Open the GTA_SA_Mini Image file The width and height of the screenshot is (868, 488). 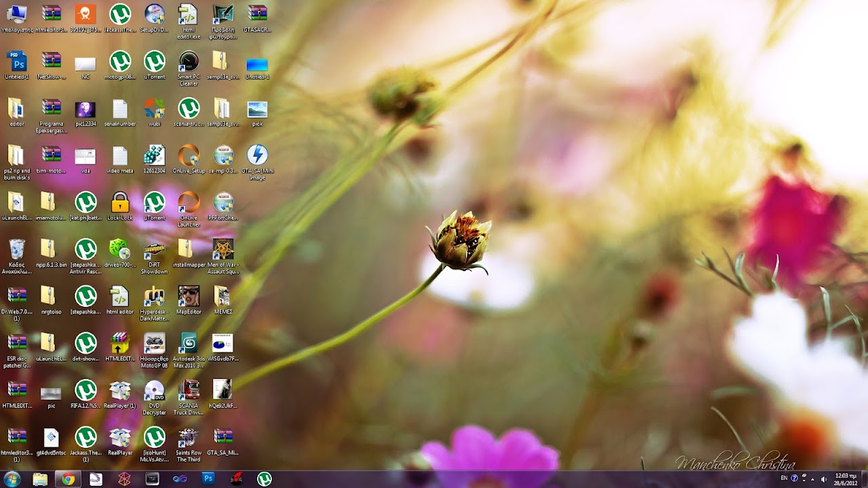pyautogui.click(x=257, y=163)
